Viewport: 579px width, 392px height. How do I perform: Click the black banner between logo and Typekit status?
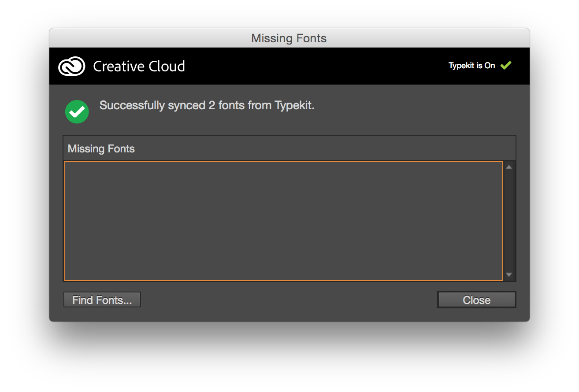308,67
